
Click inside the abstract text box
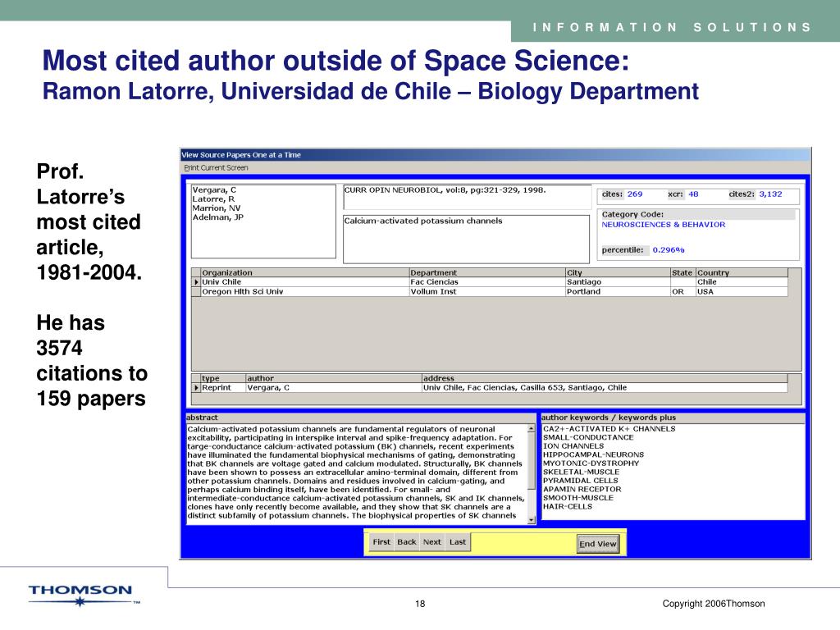point(357,472)
